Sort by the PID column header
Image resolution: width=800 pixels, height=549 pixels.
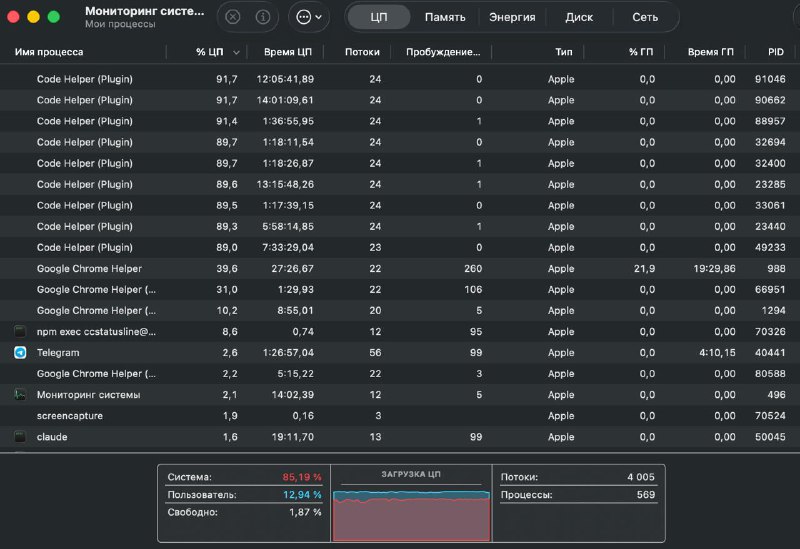775,52
